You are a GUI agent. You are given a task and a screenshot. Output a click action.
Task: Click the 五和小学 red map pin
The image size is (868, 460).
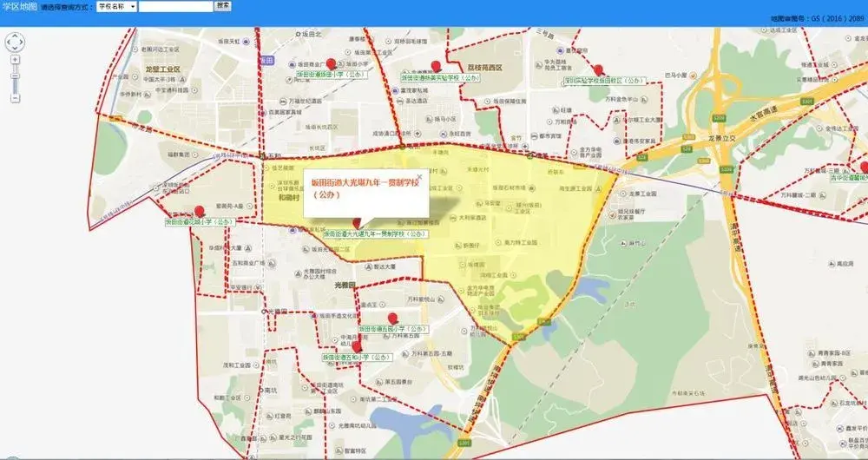[357, 347]
